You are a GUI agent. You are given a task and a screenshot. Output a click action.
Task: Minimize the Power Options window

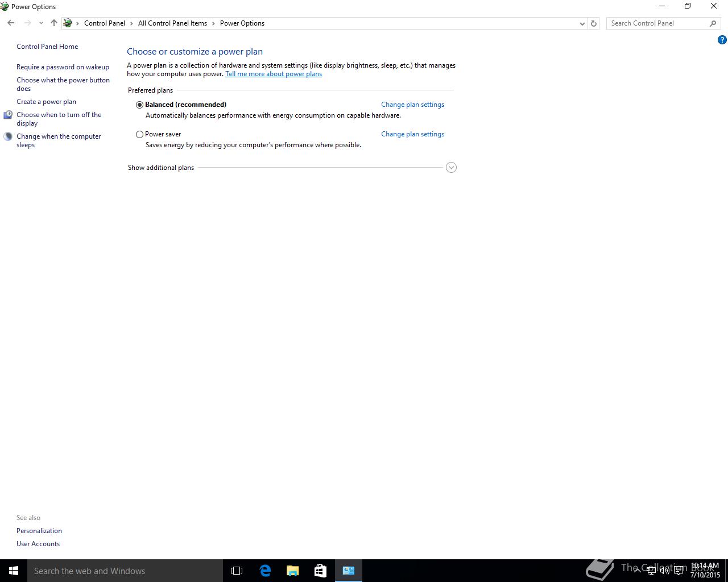(x=661, y=6)
